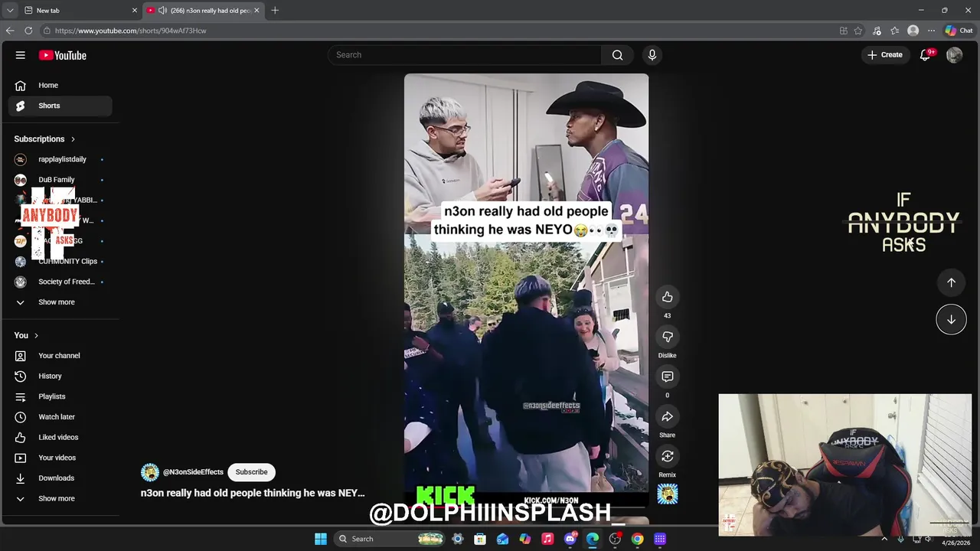
Task: Go to Home in the sidebar
Action: (x=60, y=85)
